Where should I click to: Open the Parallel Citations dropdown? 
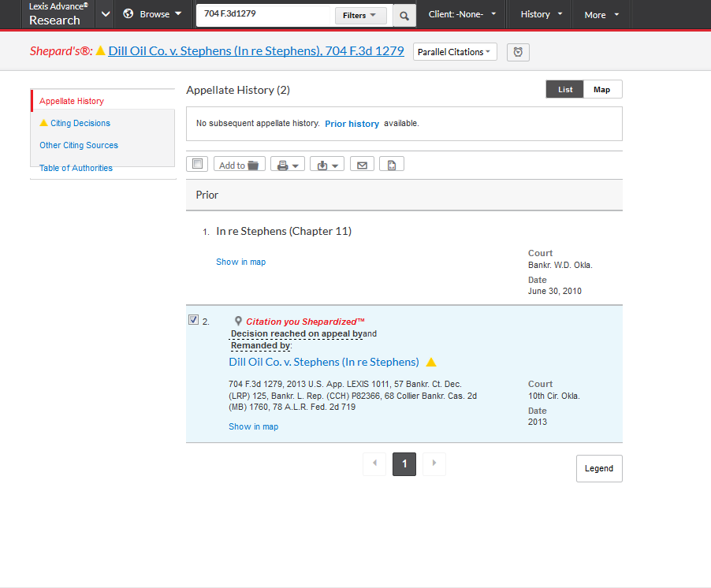click(x=455, y=52)
